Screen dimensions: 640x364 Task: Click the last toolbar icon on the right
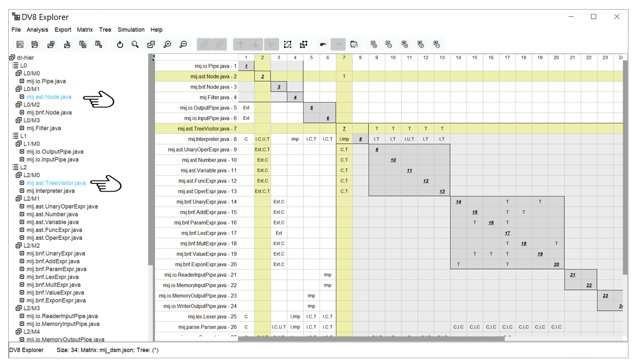(437, 44)
